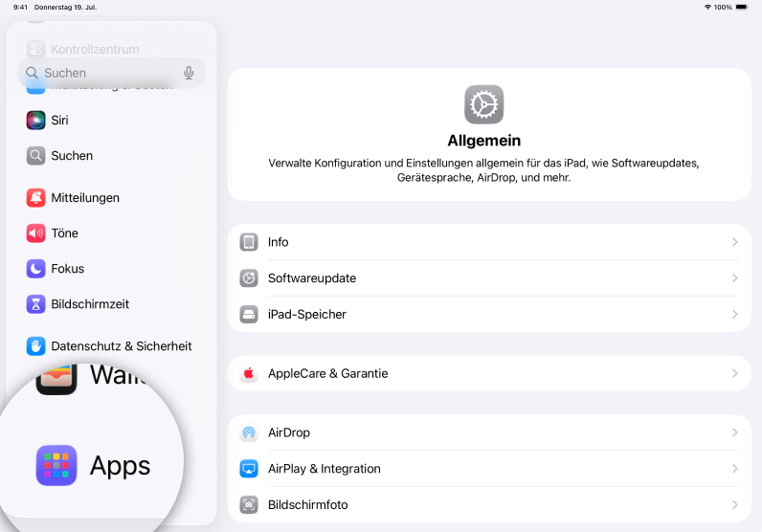Image resolution: width=762 pixels, height=532 pixels.
Task: Tap the Fokus moon icon
Action: pos(35,269)
